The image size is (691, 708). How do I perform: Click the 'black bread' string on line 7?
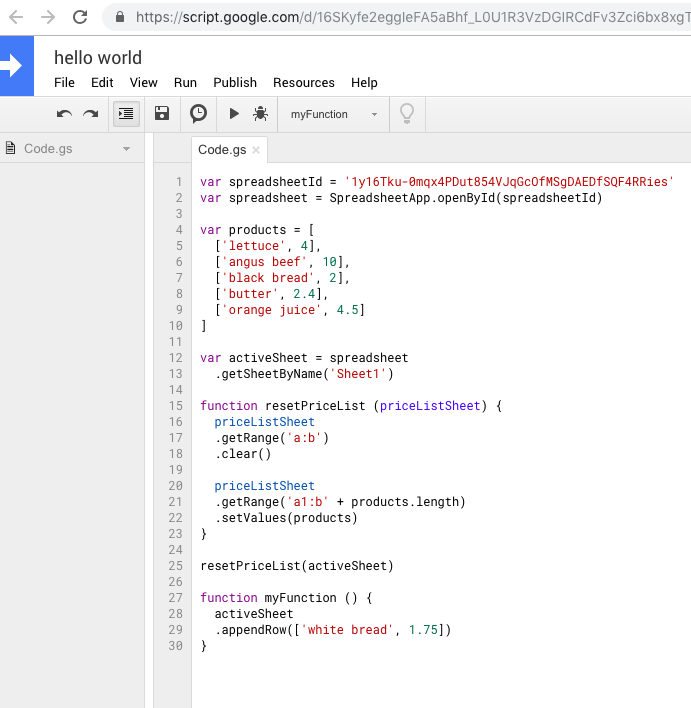coord(268,278)
